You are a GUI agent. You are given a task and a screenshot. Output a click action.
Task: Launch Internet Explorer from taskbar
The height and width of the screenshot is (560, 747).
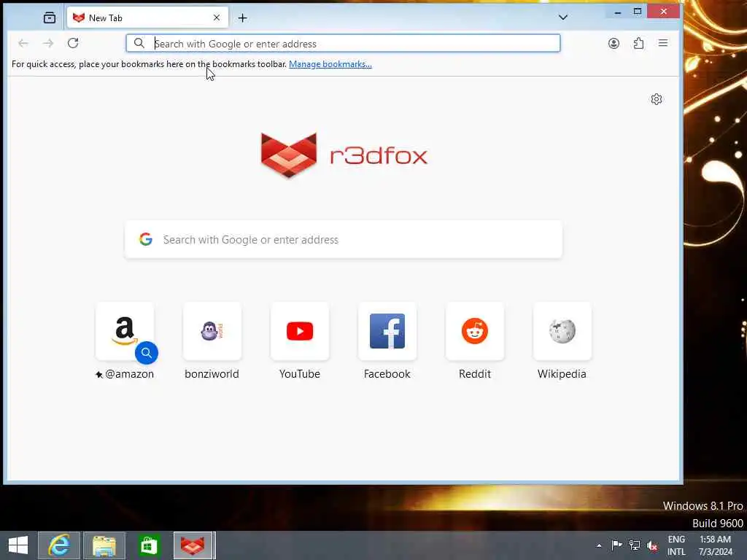[x=59, y=545]
